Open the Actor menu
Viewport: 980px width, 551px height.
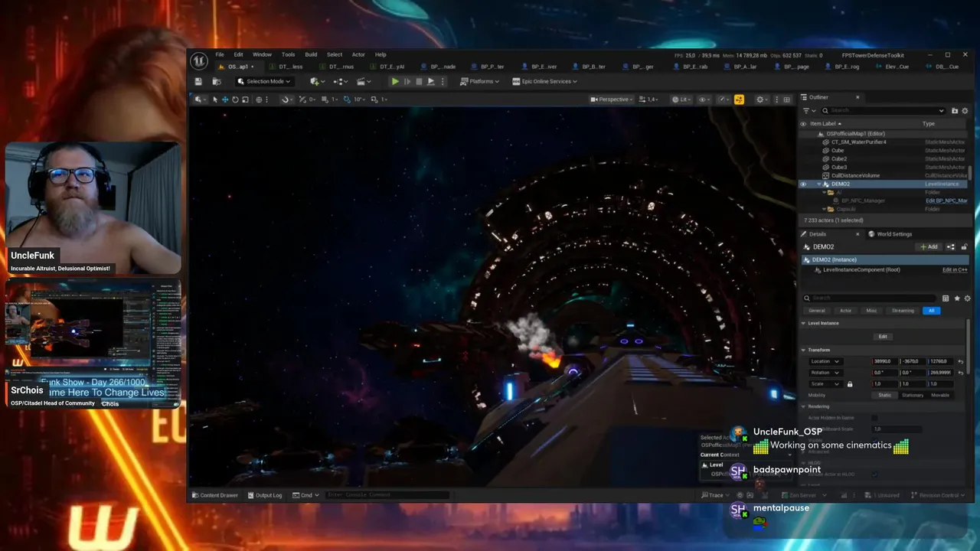358,54
